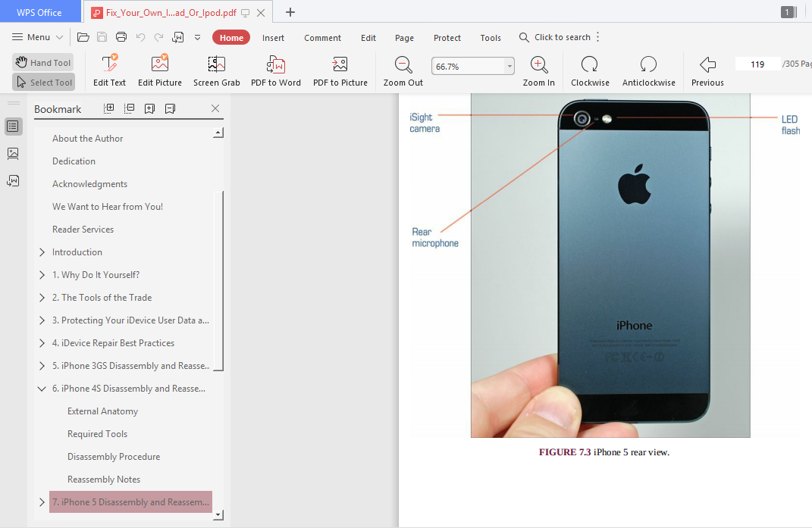
Task: Switch to the Protect ribbon tab
Action: pyautogui.click(x=447, y=38)
